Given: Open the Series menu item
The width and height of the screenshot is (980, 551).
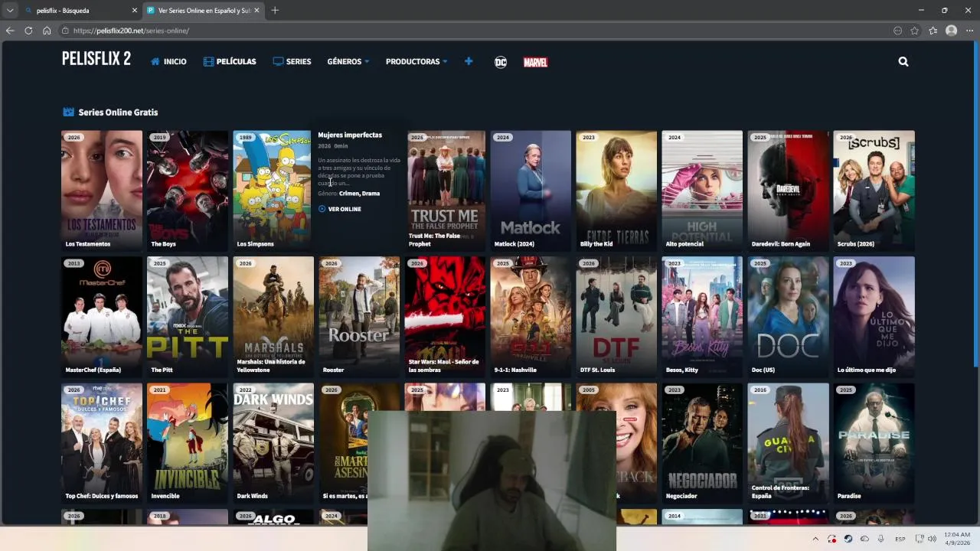Looking at the screenshot, I should (292, 62).
